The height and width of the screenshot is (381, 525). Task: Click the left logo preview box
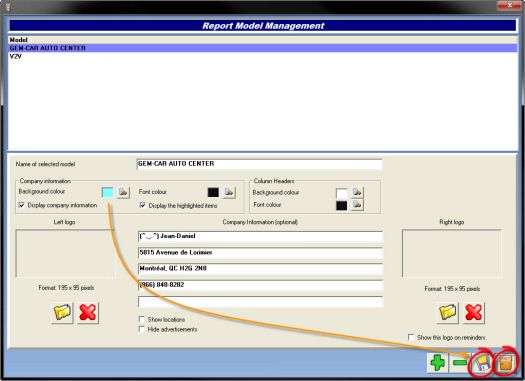click(65, 253)
